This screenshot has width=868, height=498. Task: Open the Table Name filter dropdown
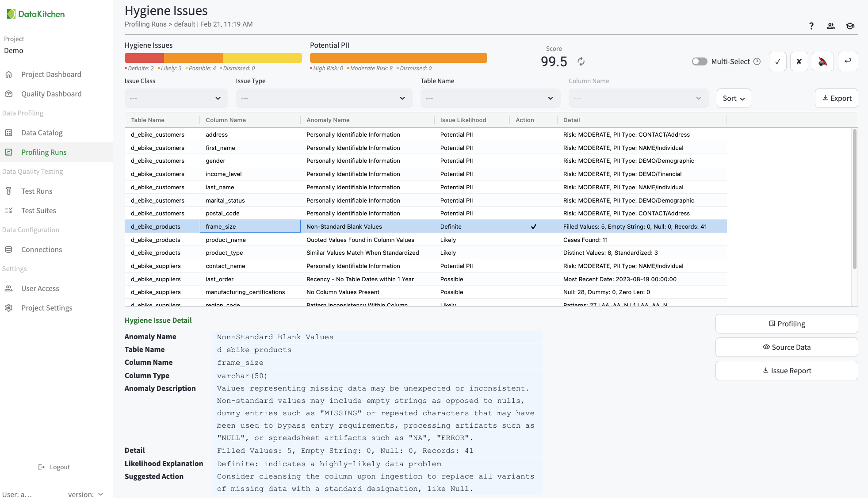[490, 98]
